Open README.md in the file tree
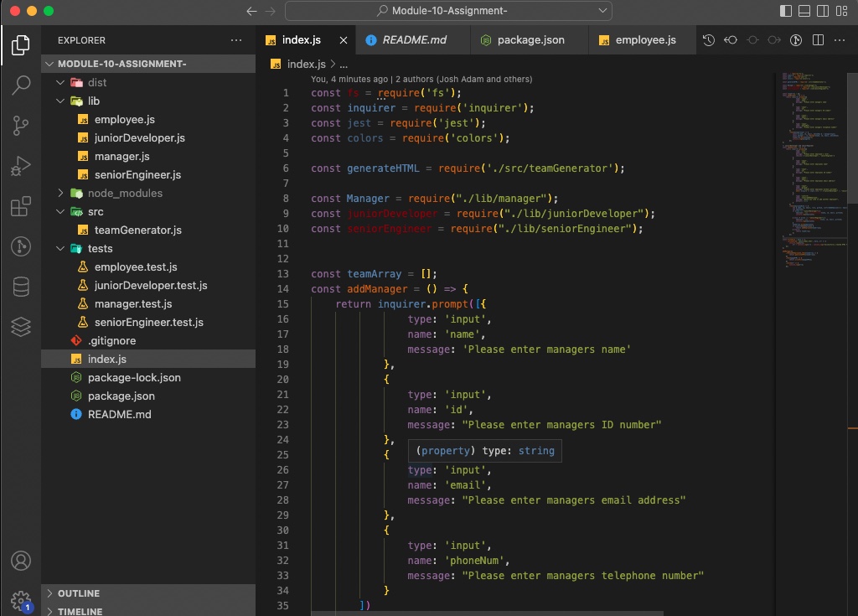Image resolution: width=858 pixels, height=616 pixels. 148,415
